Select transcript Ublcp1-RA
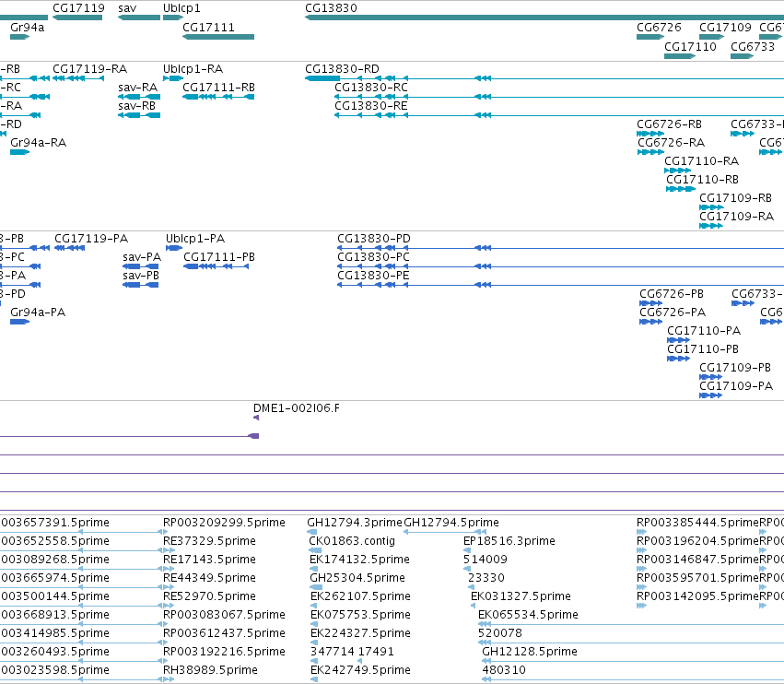The height and width of the screenshot is (684, 784). click(193, 68)
